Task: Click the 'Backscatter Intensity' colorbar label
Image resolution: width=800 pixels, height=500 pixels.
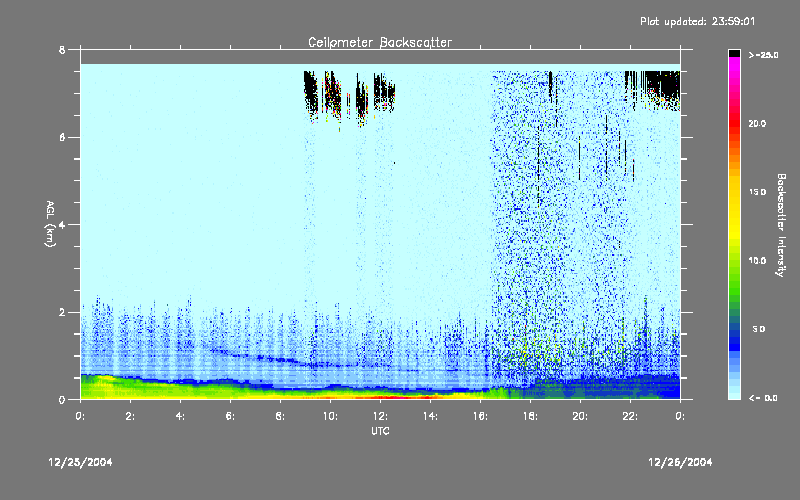Action: pos(781,225)
